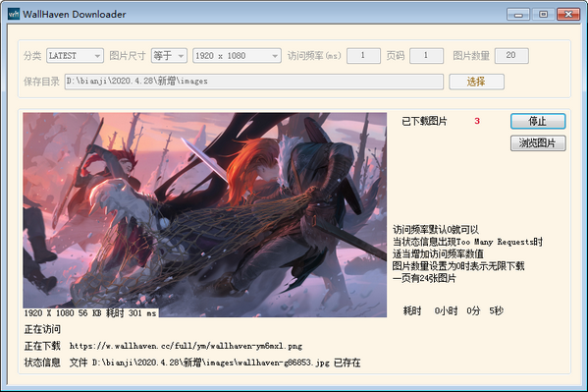Close the WallHaven Downloader window

(568, 15)
